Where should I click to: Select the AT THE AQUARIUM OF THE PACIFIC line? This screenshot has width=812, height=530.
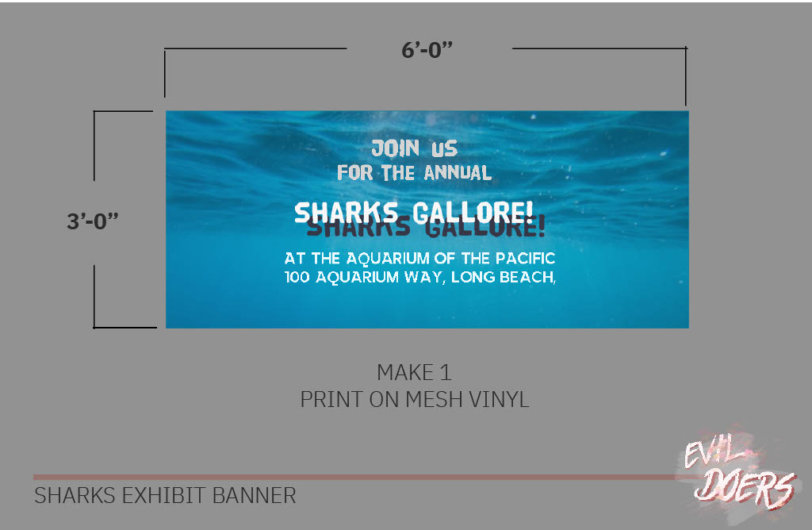(x=419, y=259)
